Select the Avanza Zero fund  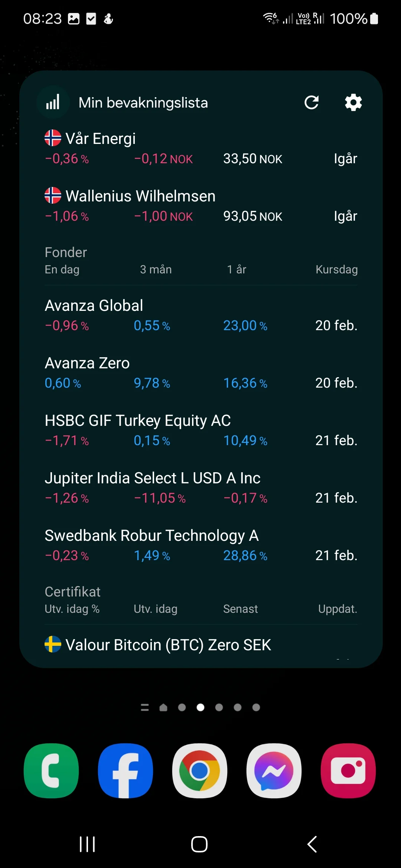pyautogui.click(x=200, y=373)
